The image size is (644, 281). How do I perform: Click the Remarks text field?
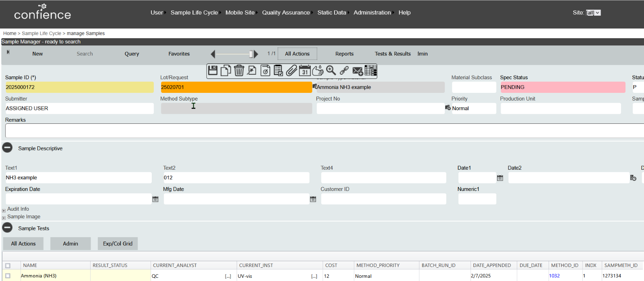324,131
